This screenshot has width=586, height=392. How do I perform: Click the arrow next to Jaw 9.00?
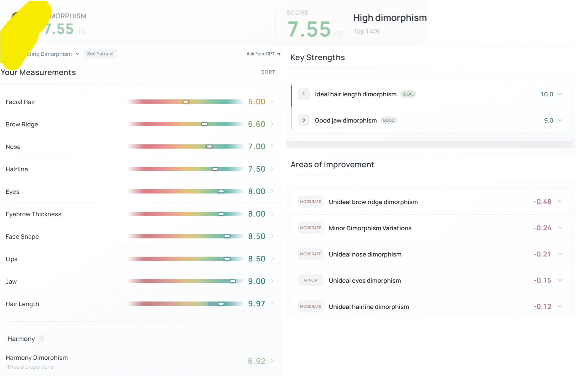(272, 281)
